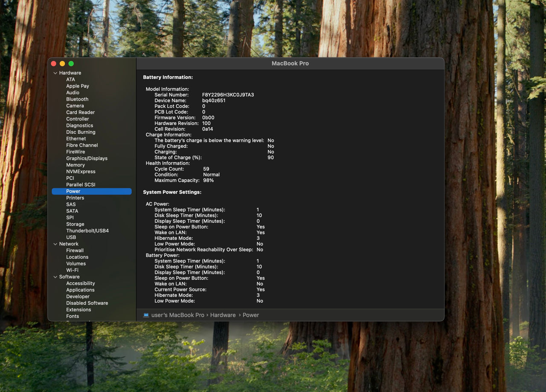
Task: Click the Network section label
Action: click(69, 244)
